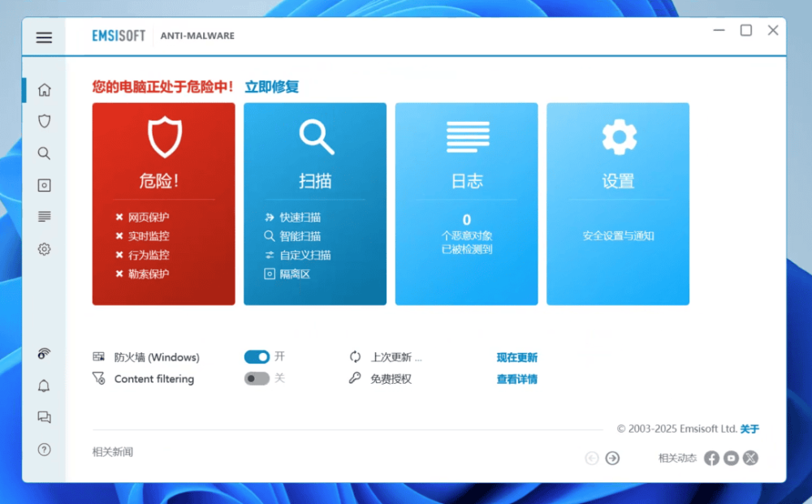Click the large gear on 设置 tile
This screenshot has width=812, height=504.
pyautogui.click(x=620, y=136)
